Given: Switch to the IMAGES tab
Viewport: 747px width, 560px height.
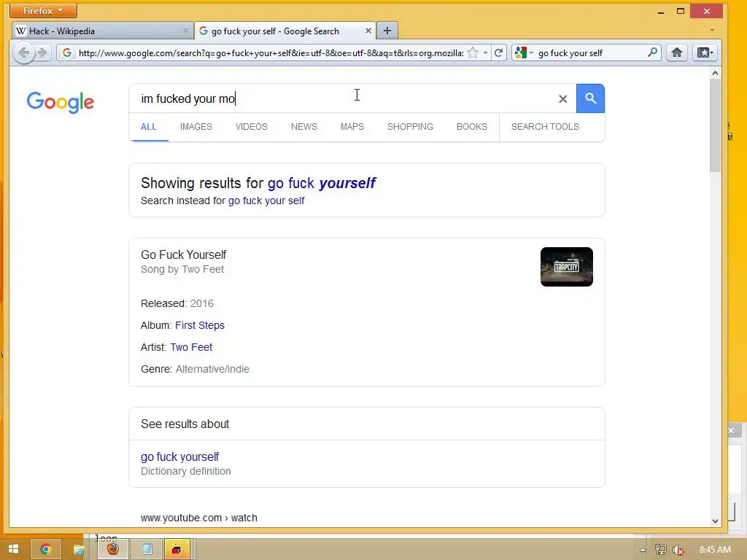Looking at the screenshot, I should pyautogui.click(x=196, y=127).
